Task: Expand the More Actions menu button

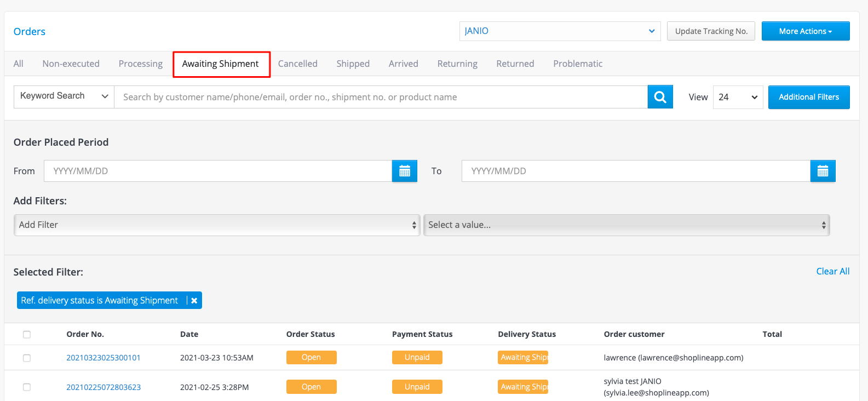Action: click(x=806, y=31)
